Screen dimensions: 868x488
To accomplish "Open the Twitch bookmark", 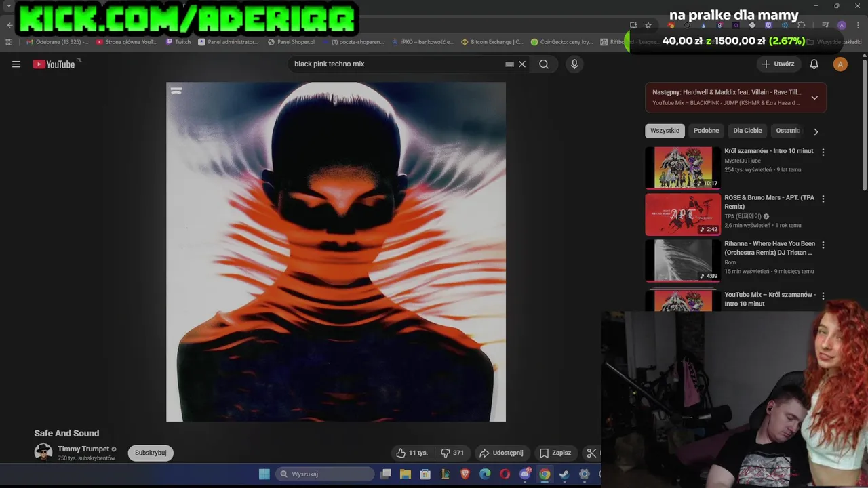I will 178,42.
